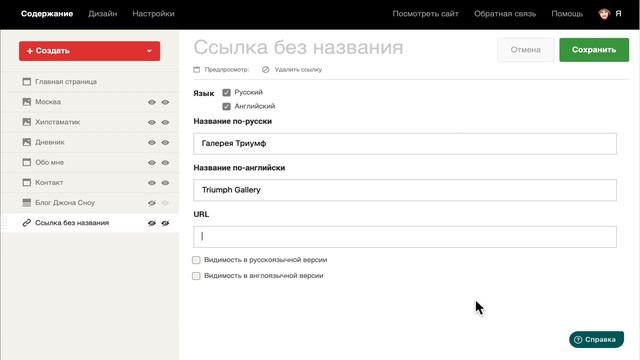640x360 pixels.
Task: Click the Блог Джона Сноу blog icon
Action: [27, 202]
